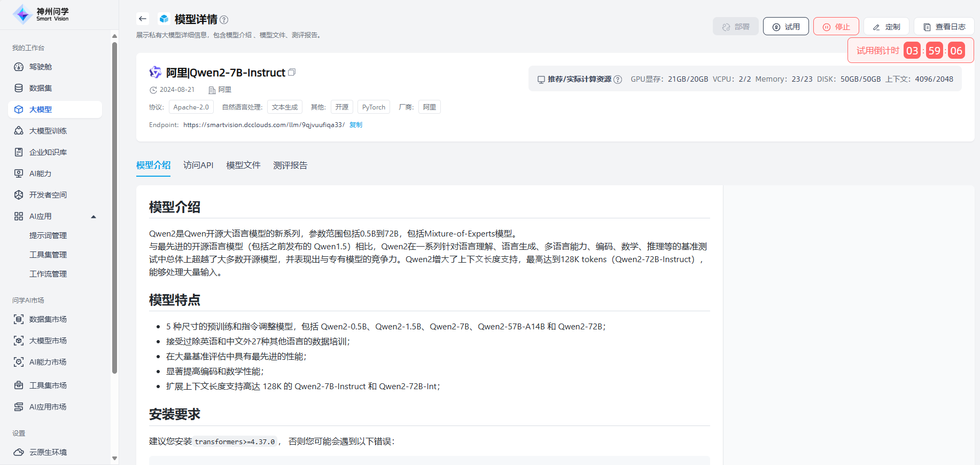
Task: Click help icon beside 推荐/实际计算资源
Action: pos(618,80)
